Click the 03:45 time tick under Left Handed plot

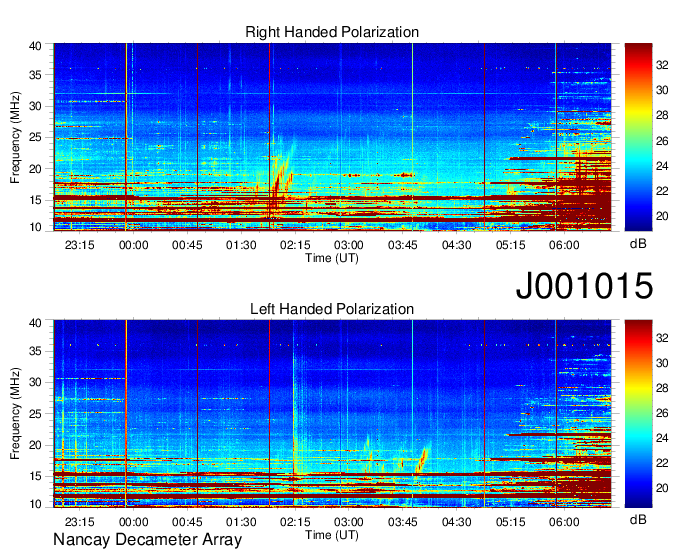point(403,522)
